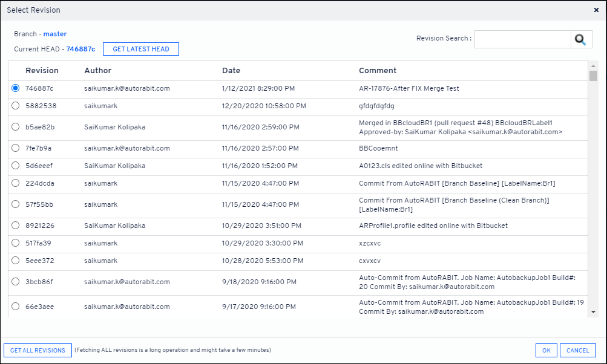Click the GET ALL REVISIONS button
607x364 pixels.
point(38,350)
